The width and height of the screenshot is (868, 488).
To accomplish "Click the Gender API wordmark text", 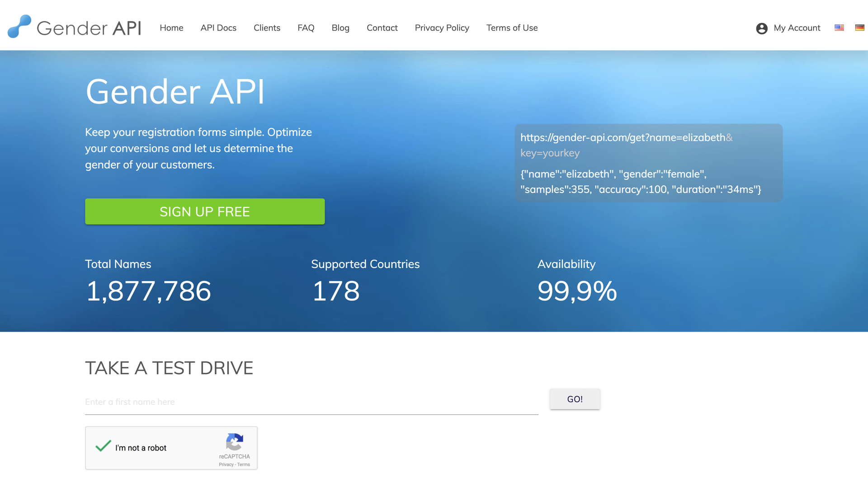I will coord(89,28).
